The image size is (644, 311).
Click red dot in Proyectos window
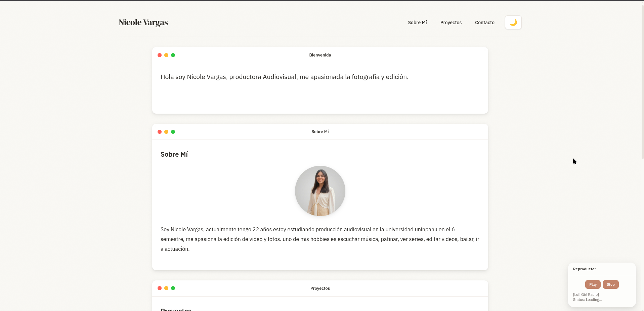[x=160, y=288]
